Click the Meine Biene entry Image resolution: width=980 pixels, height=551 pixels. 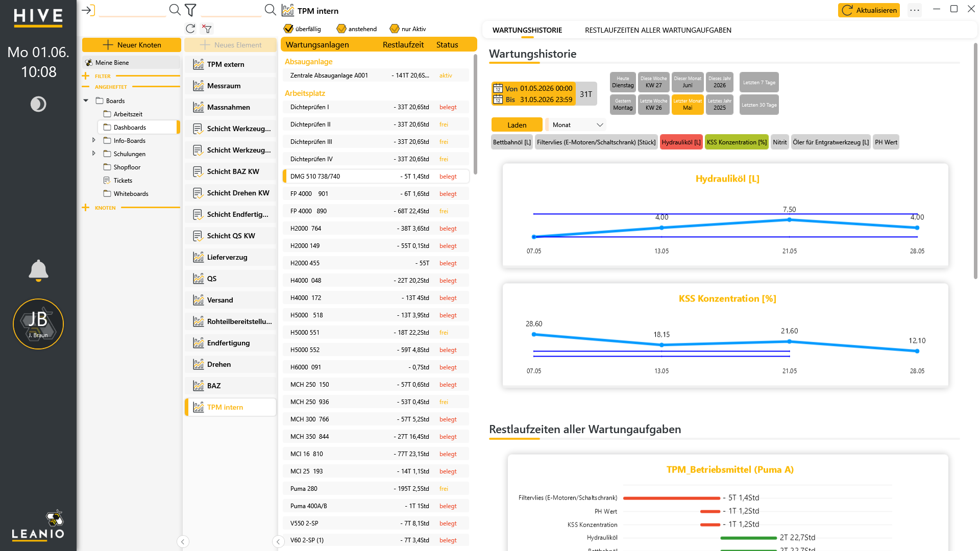click(131, 62)
